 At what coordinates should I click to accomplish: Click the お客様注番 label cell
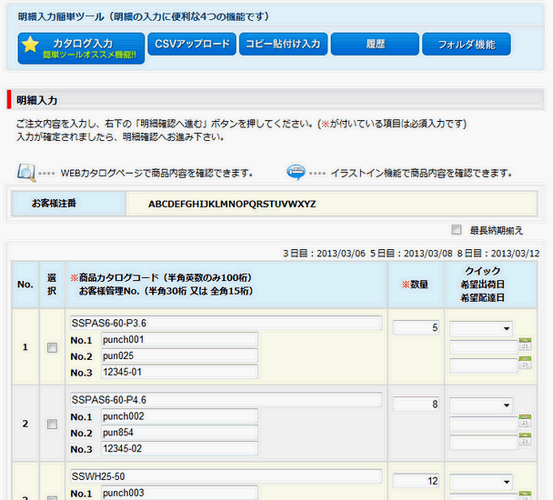click(69, 203)
